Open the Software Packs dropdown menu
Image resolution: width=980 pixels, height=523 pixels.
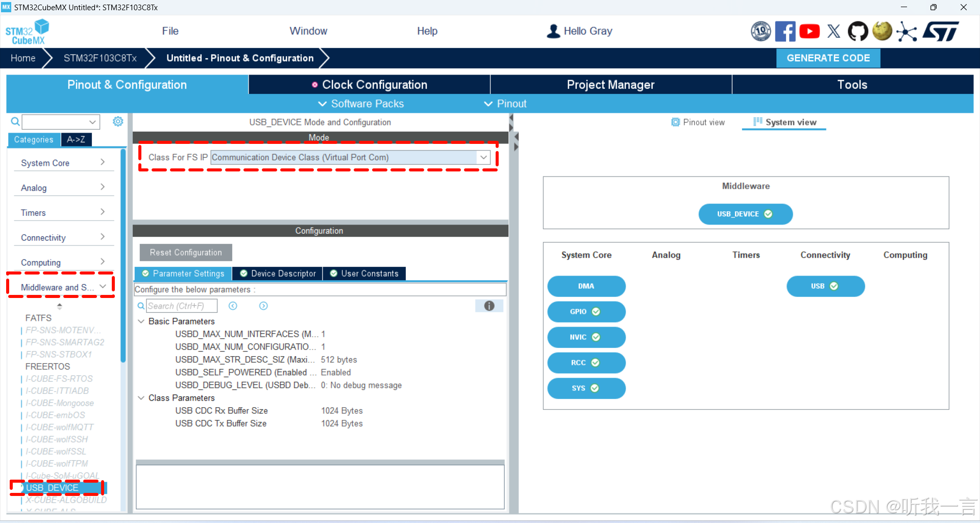pyautogui.click(x=361, y=104)
